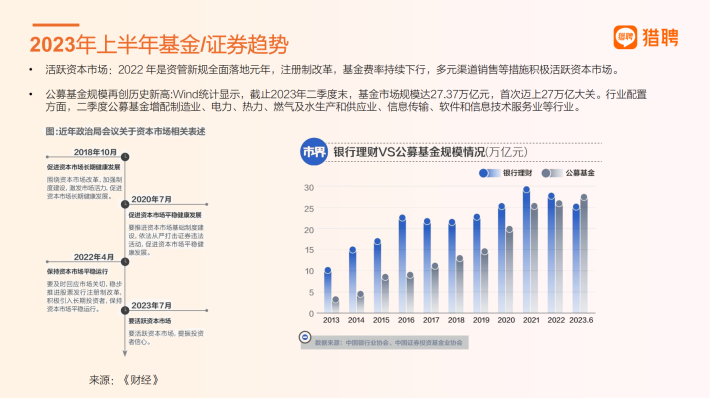The image size is (710, 399).
Task: Click the 促进资本市场平稳健康发展 heading
Action: tap(165, 215)
